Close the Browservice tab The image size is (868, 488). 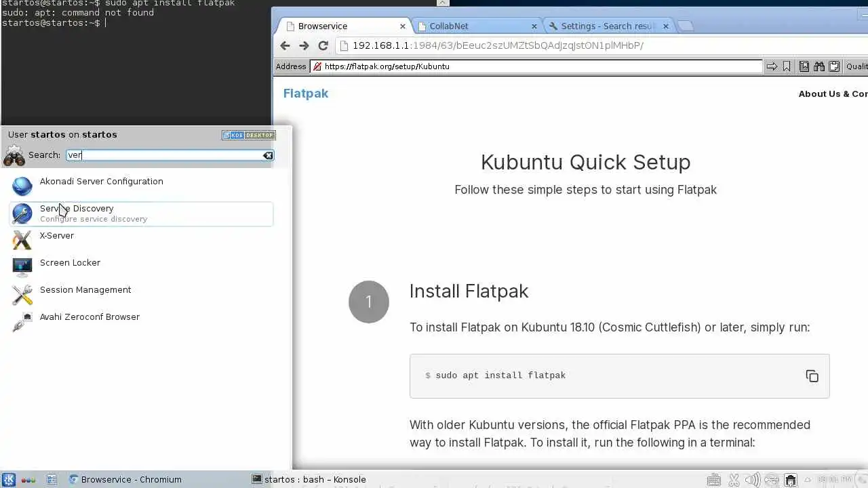click(x=403, y=26)
